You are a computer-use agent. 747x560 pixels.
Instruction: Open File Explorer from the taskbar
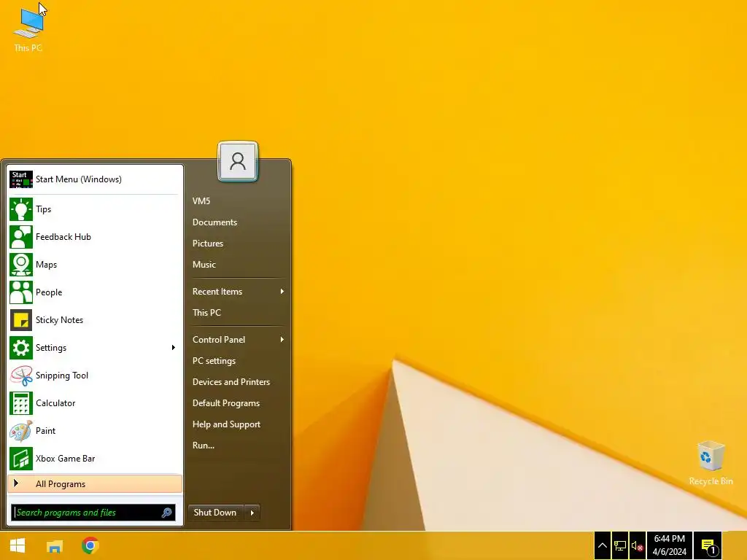pos(54,545)
